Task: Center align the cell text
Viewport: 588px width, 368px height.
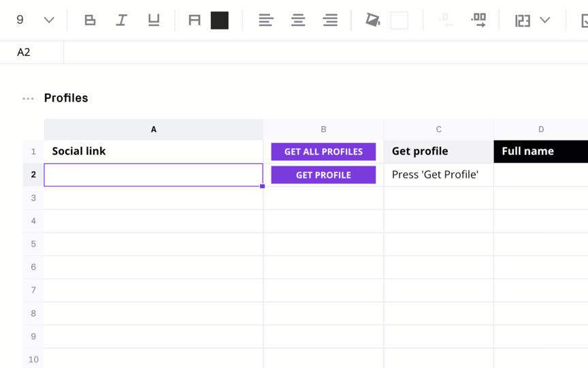Action: click(298, 20)
